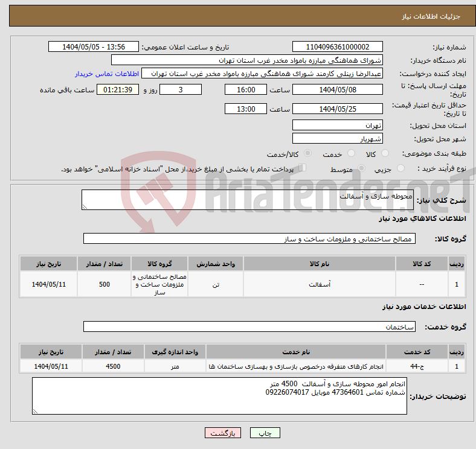Viewport: 476px width, 449px height.
Task: Select the کالا radio button
Action: point(385,153)
